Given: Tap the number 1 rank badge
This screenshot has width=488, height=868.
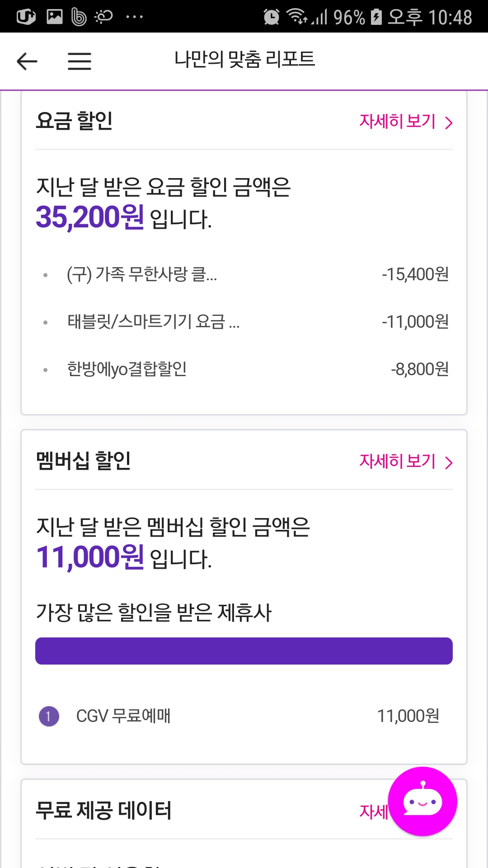Looking at the screenshot, I should [x=49, y=716].
